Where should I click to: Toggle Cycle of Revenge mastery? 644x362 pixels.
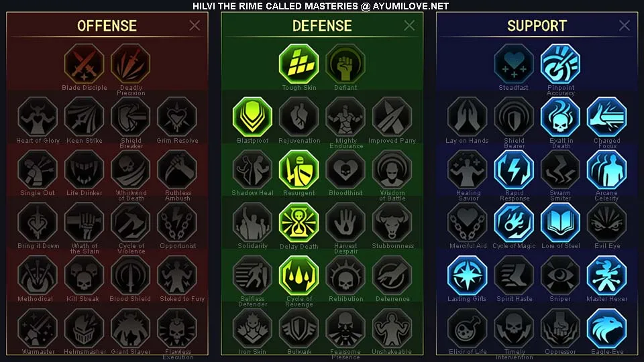click(x=299, y=276)
